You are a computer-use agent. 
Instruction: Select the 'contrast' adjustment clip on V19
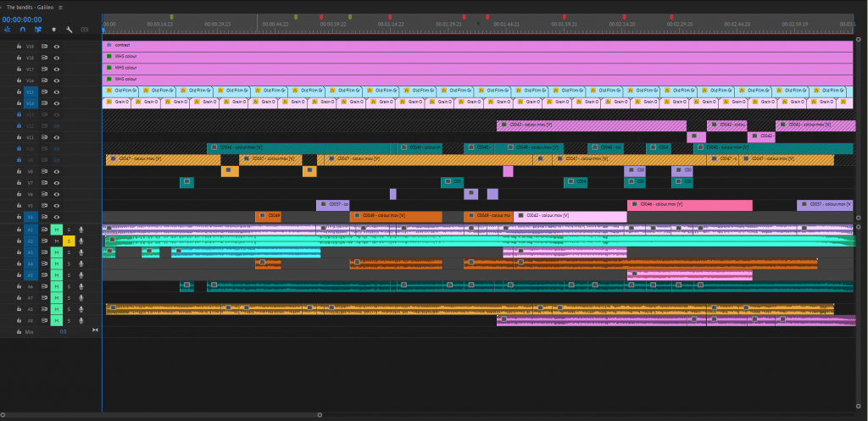[424, 46]
